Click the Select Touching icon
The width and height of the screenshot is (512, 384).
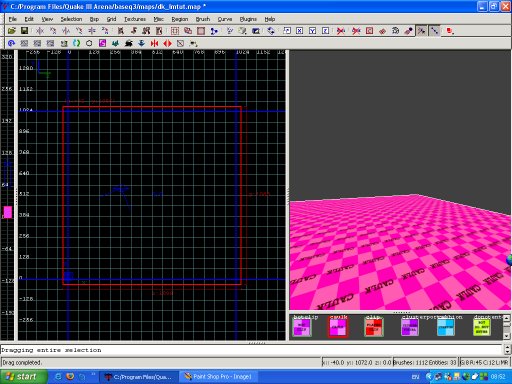pos(134,31)
